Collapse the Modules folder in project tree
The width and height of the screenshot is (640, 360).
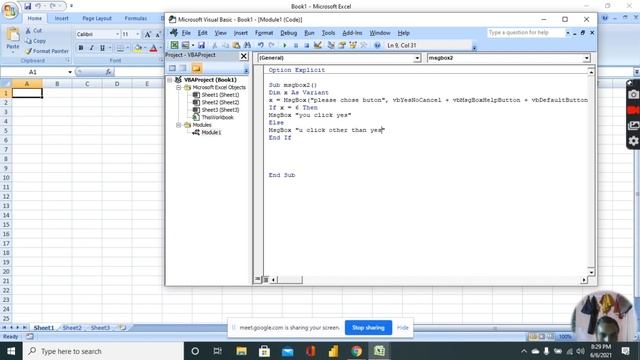pos(178,125)
